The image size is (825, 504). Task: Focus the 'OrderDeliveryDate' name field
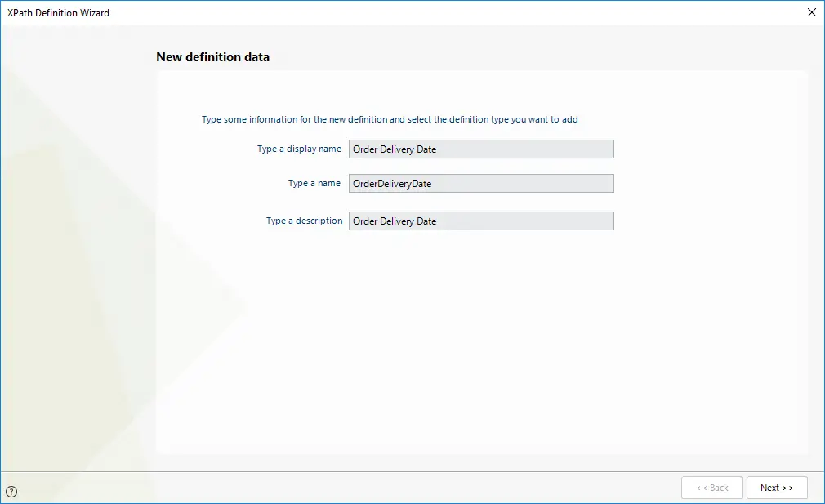pyautogui.click(x=481, y=183)
